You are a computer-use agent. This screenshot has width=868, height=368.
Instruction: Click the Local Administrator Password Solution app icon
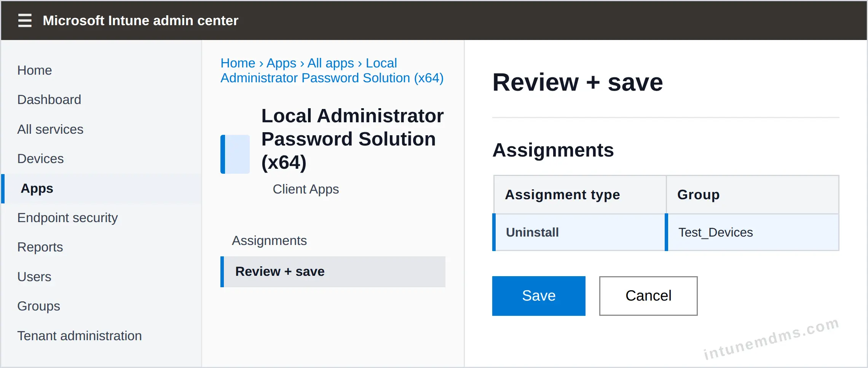click(235, 154)
